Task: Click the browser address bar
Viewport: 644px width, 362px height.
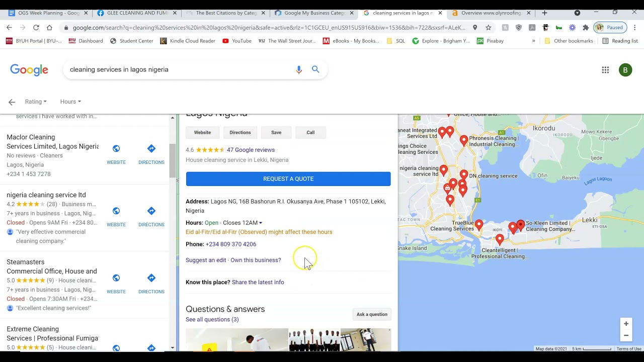Action: pos(267,27)
